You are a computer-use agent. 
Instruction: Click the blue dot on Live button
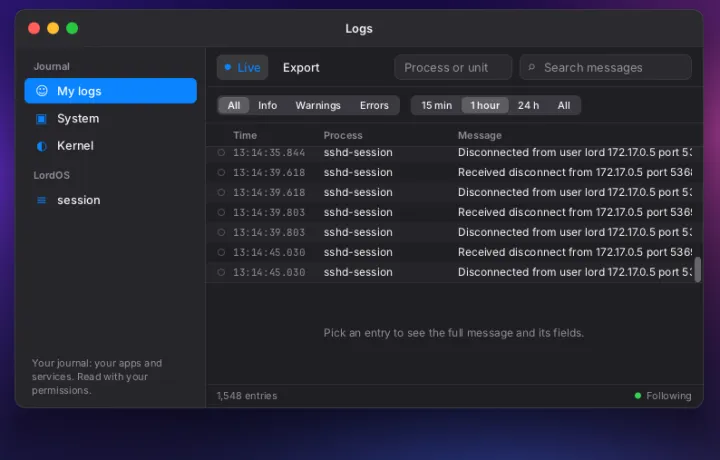tap(227, 67)
